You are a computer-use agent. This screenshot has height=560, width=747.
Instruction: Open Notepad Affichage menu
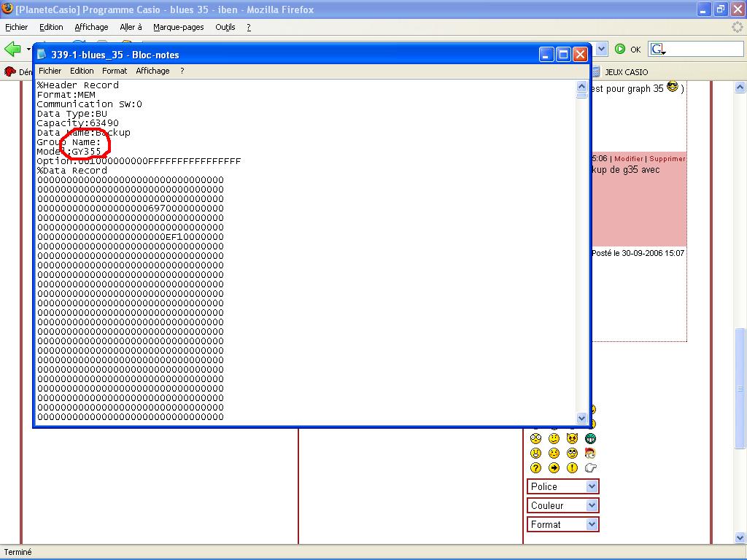pos(153,71)
